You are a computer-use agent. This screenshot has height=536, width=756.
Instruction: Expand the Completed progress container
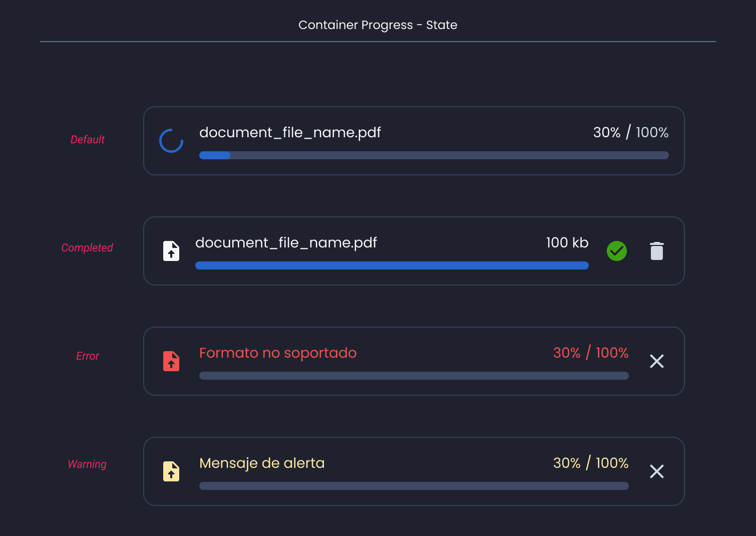click(x=414, y=250)
